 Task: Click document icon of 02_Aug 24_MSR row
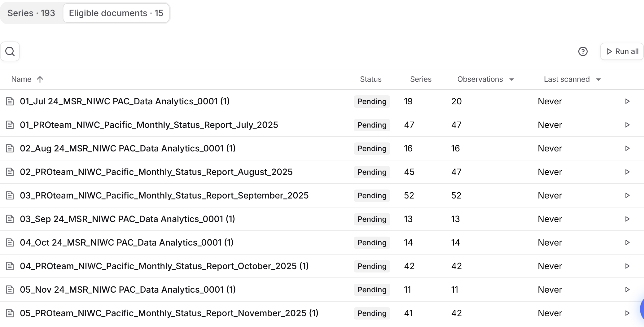[10, 148]
